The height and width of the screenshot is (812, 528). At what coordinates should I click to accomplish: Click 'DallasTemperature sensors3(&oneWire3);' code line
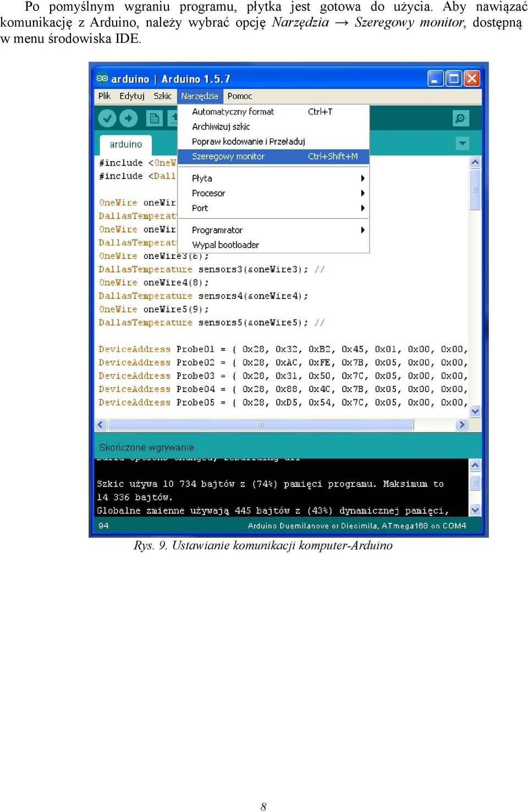click(212, 269)
